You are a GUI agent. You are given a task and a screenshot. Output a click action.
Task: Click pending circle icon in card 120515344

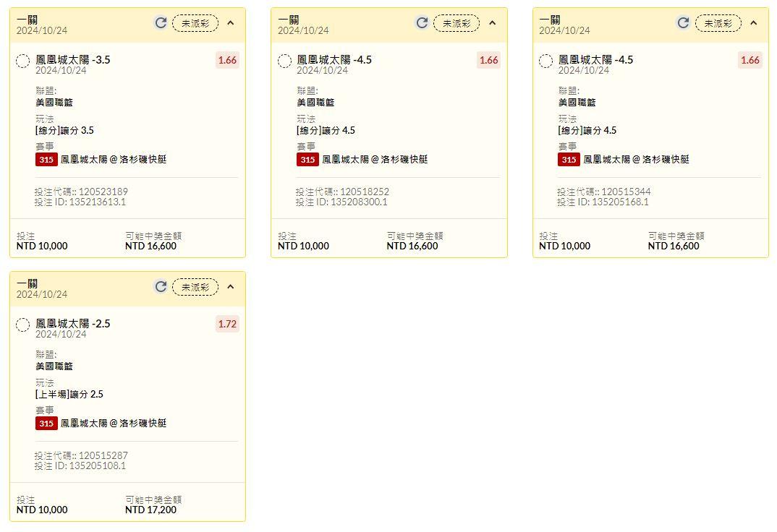click(x=545, y=61)
